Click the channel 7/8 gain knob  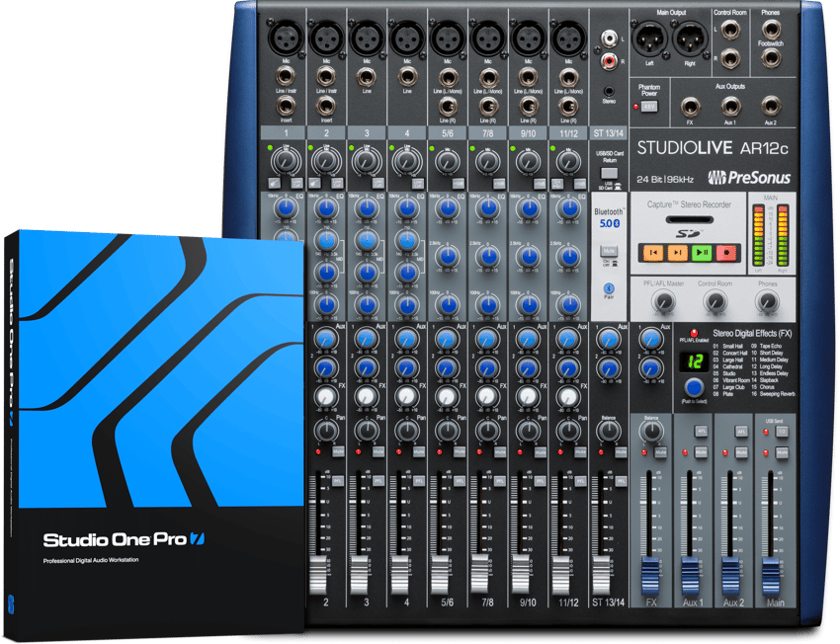coord(488,161)
